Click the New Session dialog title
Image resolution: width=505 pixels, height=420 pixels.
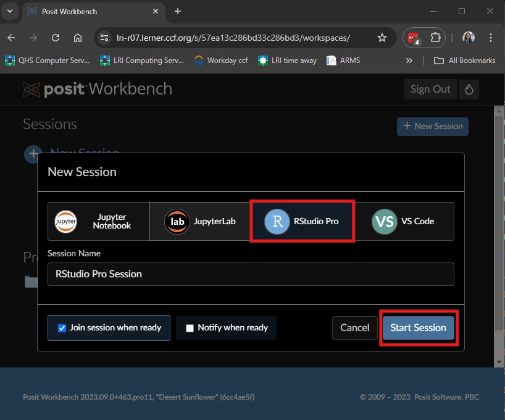[x=82, y=172]
